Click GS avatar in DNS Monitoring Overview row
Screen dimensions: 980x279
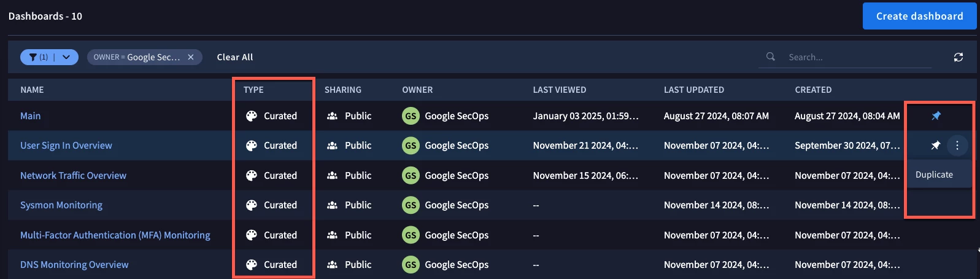coord(411,265)
